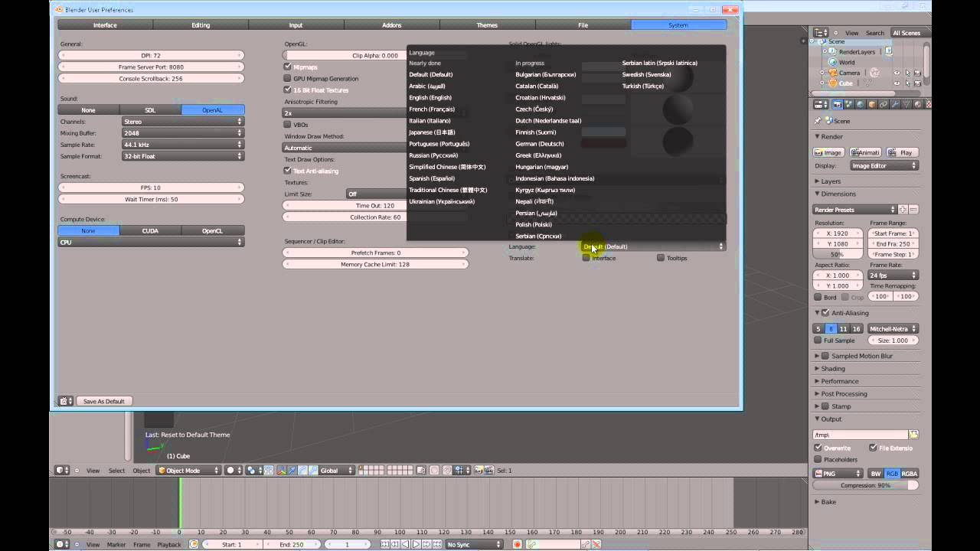Select the SDL sound device button
Screen dimensions: 980x551
click(x=150, y=109)
